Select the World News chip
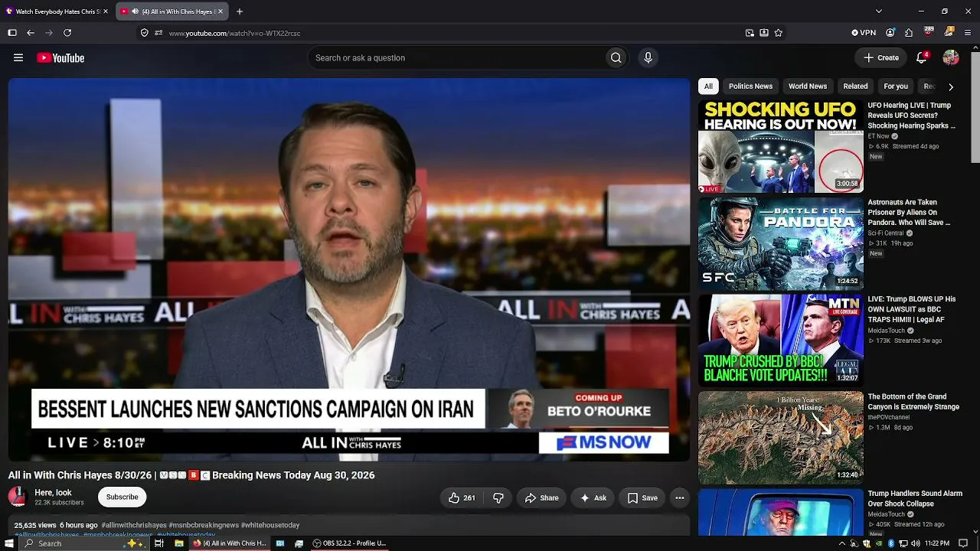Screen dimensions: 980x551 pyautogui.click(x=808, y=86)
